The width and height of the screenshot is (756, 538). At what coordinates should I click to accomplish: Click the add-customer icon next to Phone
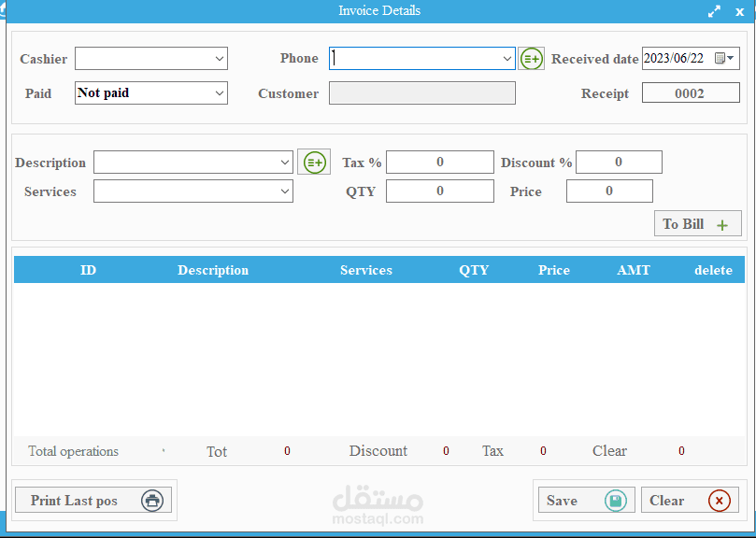point(532,59)
